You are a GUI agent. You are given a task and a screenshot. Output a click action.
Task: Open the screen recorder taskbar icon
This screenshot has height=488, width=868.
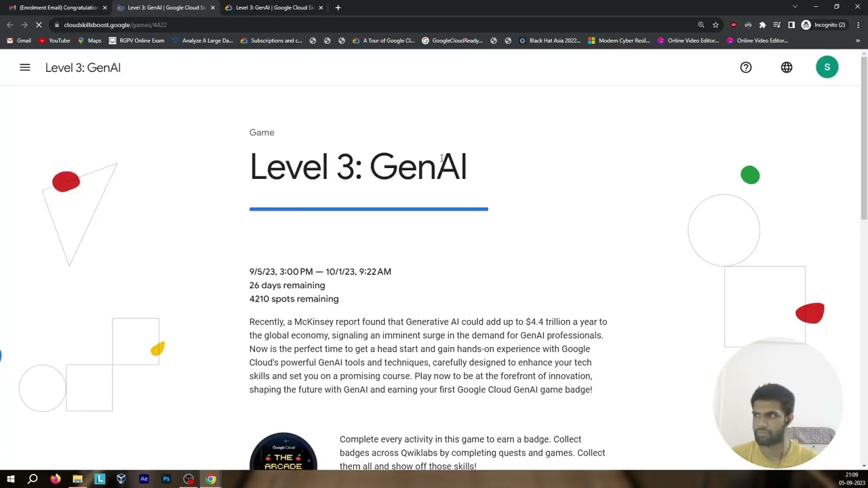[x=189, y=479]
